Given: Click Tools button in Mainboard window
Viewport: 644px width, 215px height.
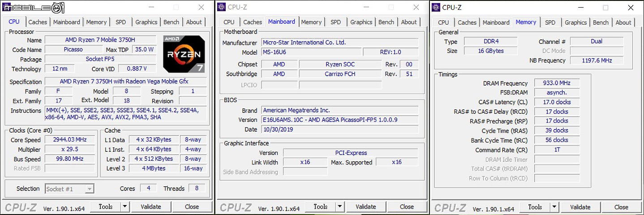Looking at the screenshot, I should tap(321, 206).
